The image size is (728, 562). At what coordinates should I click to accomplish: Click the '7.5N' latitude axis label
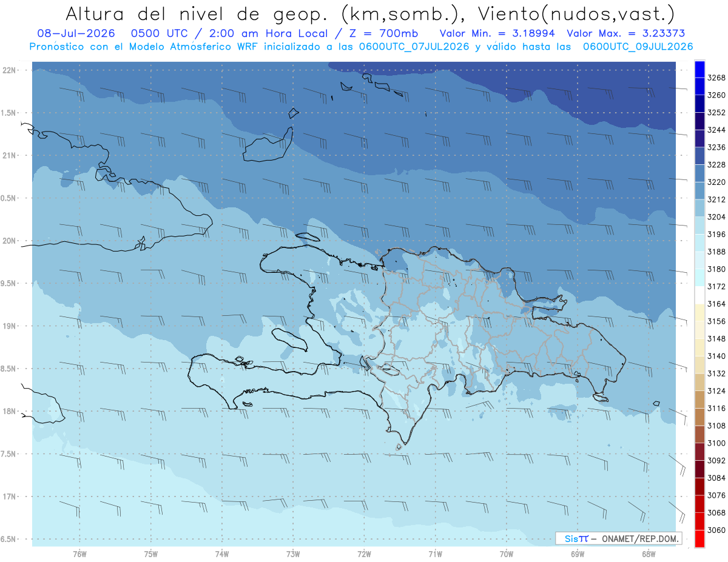pyautogui.click(x=8, y=454)
